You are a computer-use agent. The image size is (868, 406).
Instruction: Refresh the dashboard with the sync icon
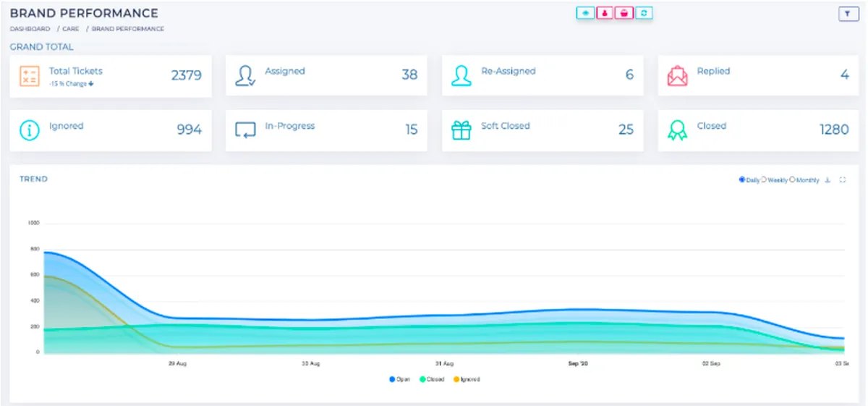click(644, 13)
